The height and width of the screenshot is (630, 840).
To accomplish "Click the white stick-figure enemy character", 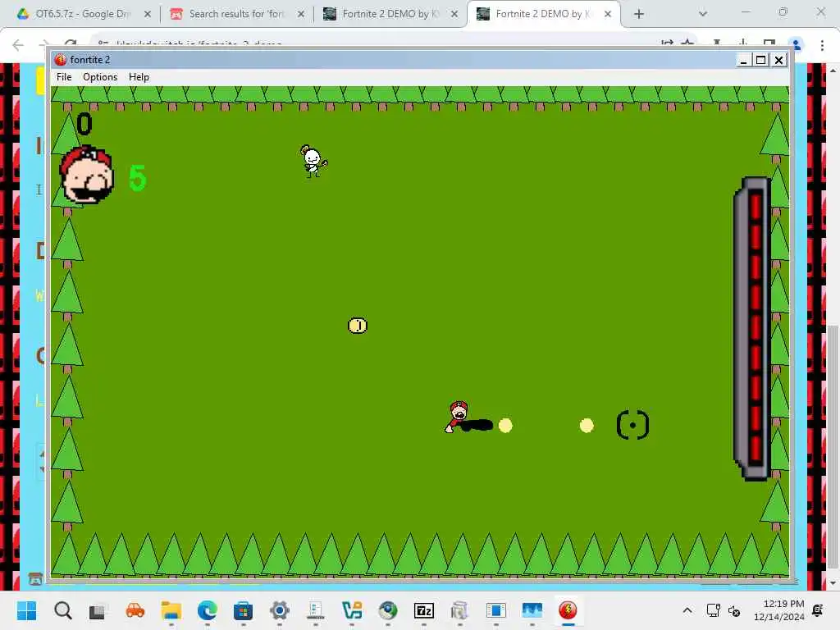I will (x=313, y=162).
